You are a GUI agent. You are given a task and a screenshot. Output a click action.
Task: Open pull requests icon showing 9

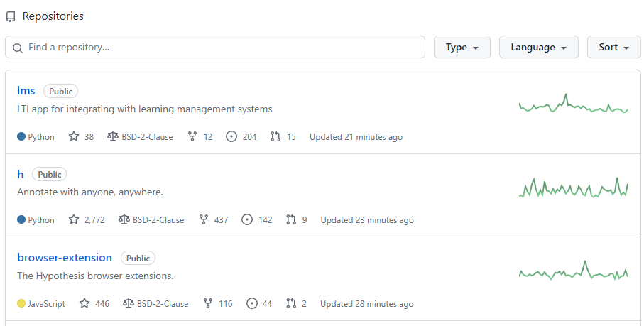291,219
